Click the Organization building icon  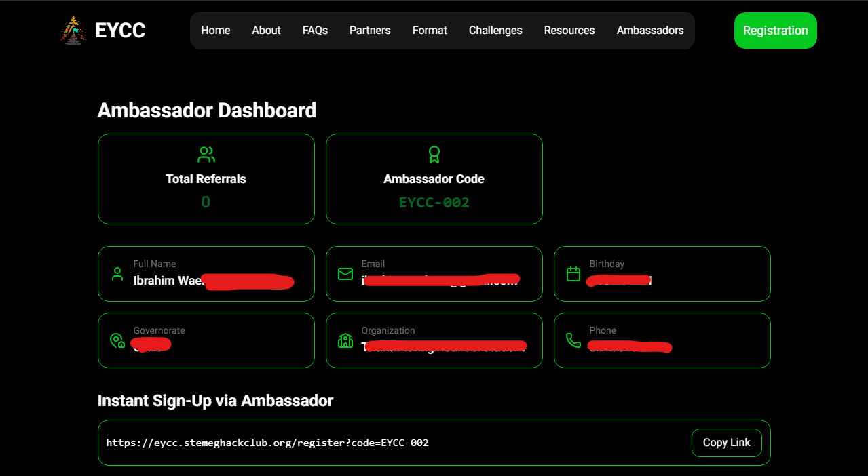coord(345,340)
